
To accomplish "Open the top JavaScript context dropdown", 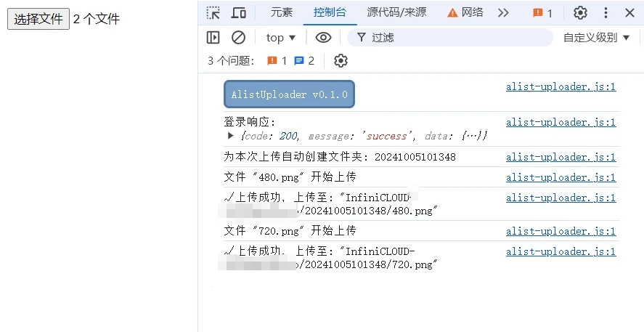I will coord(281,38).
